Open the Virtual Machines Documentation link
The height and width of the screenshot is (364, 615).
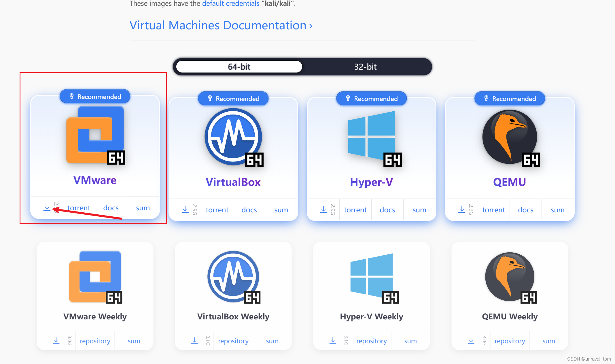pos(221,25)
